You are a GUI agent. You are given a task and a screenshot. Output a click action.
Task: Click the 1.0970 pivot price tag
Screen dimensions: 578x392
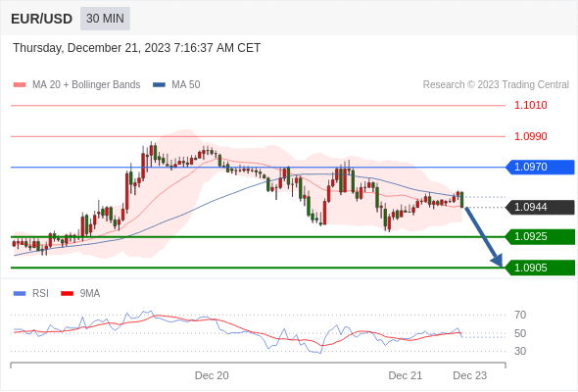point(540,167)
